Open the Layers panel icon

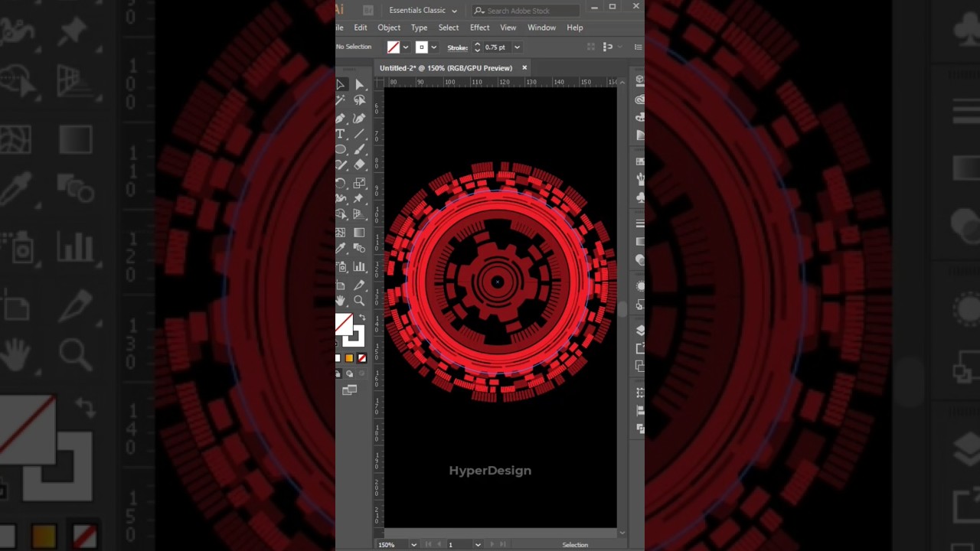[640, 330]
